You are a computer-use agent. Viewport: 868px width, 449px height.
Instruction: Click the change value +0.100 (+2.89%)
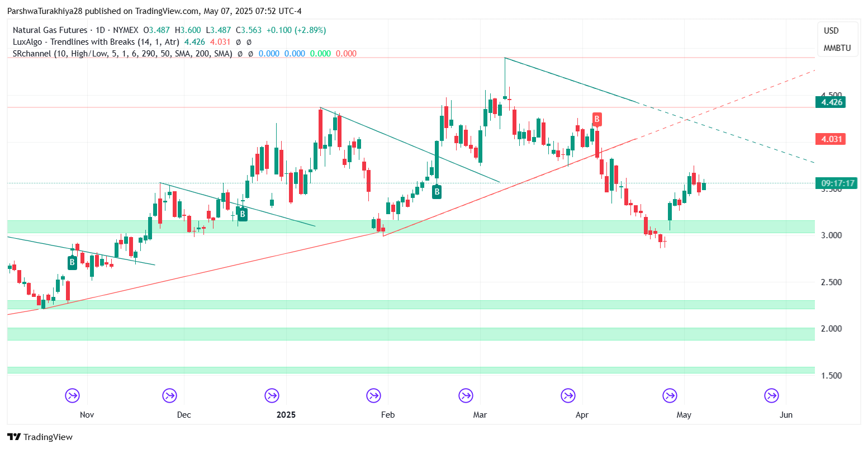point(295,30)
